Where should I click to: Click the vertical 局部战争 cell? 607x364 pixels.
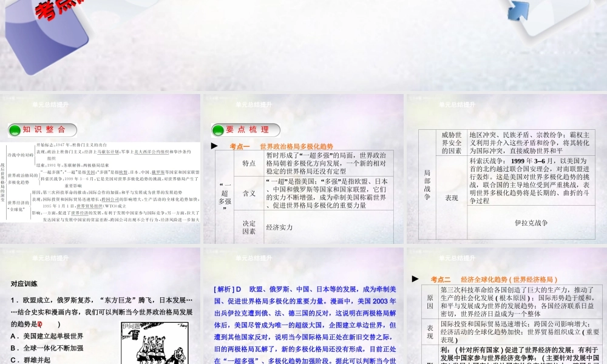(427, 184)
